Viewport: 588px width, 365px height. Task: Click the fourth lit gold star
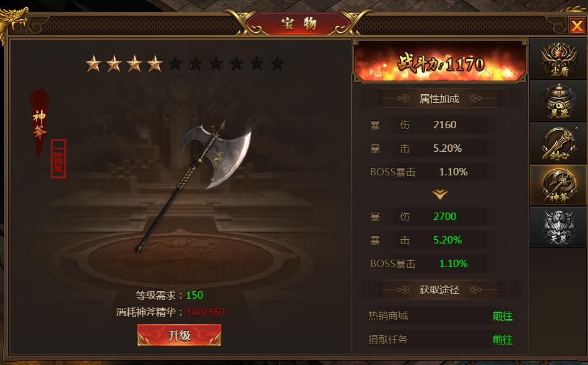155,64
